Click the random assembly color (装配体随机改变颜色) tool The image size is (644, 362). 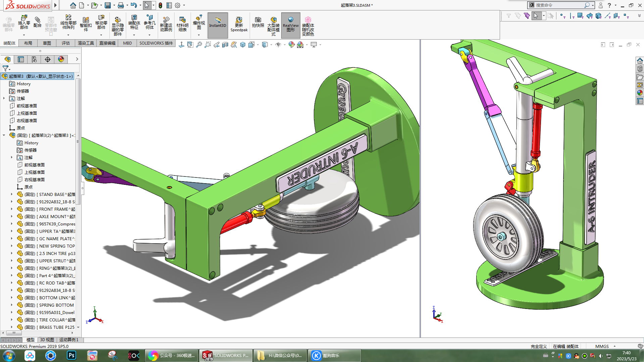(x=308, y=26)
